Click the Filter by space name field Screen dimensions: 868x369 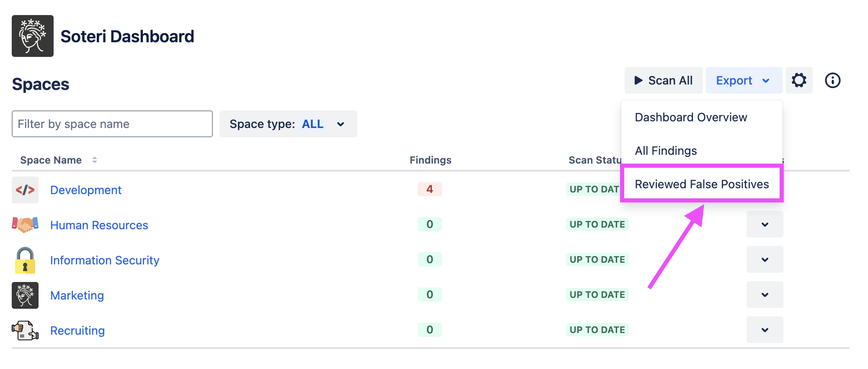coord(112,124)
